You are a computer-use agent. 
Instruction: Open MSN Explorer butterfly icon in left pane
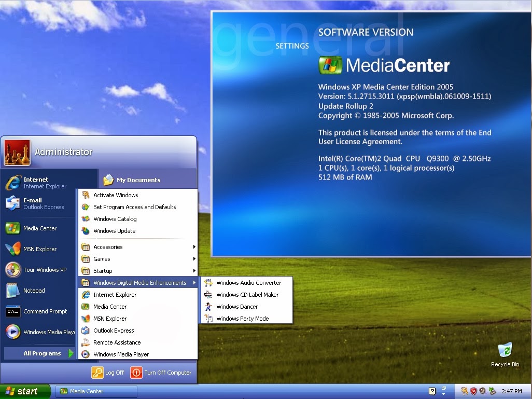pyautogui.click(x=13, y=249)
